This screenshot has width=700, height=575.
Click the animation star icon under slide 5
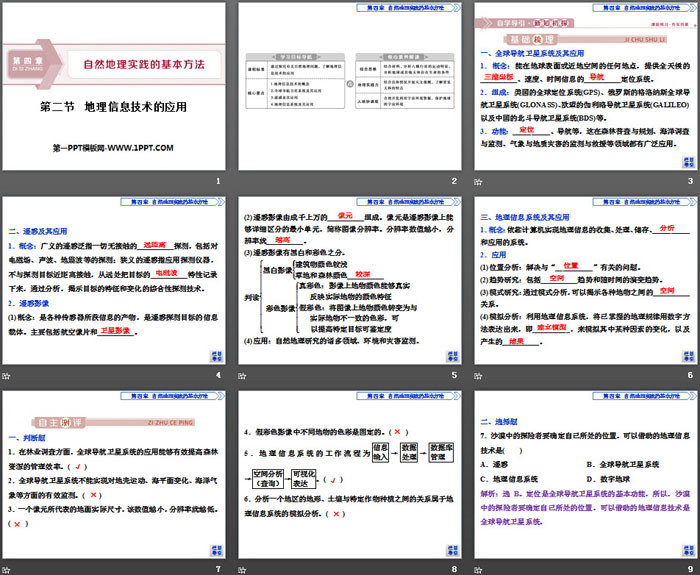pos(240,375)
